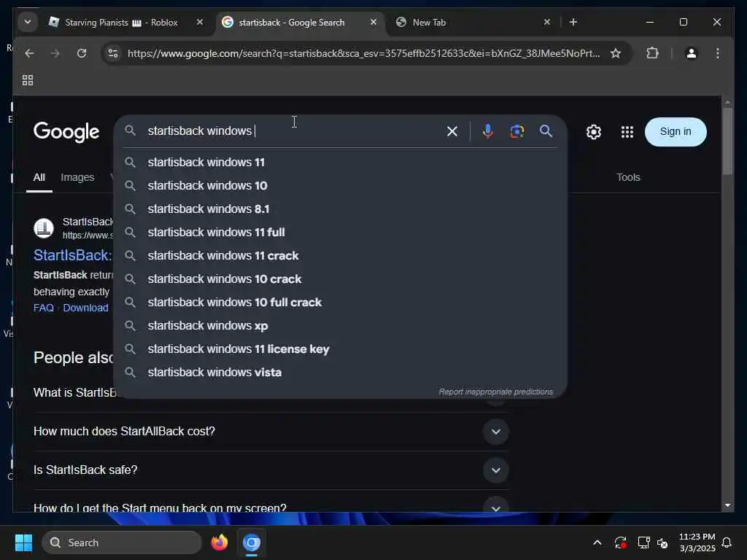Click Report inappropriate predictions link
This screenshot has height=560, width=747.
[495, 392]
